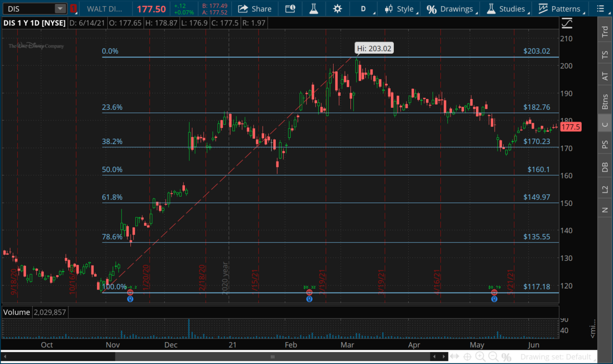
Task: Open the L2 sidebar tab
Action: (605, 189)
